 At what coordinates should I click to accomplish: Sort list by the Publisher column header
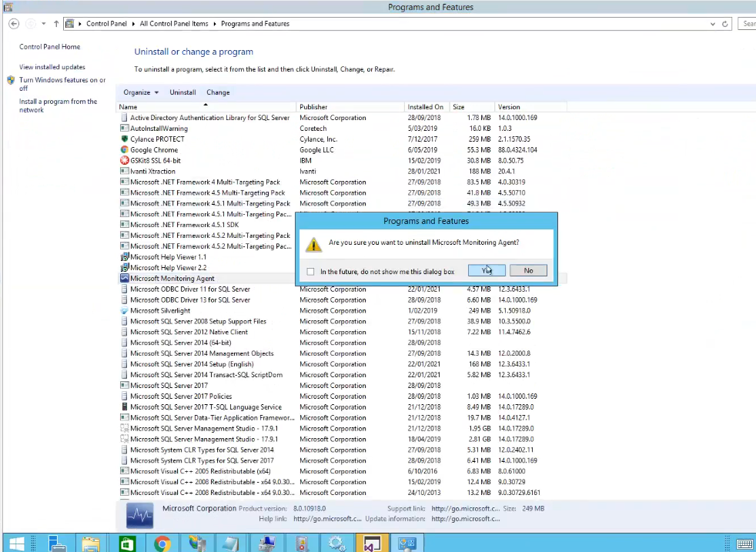click(x=313, y=107)
